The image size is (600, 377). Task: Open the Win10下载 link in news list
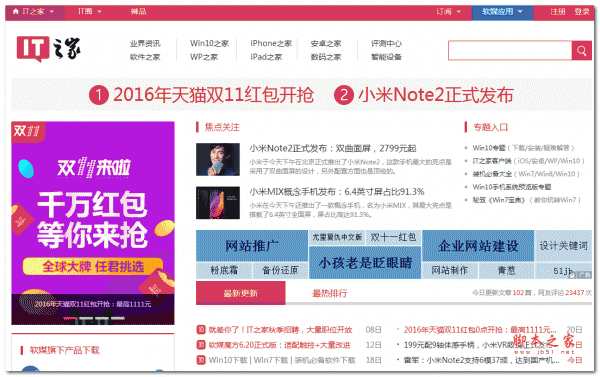click(228, 360)
